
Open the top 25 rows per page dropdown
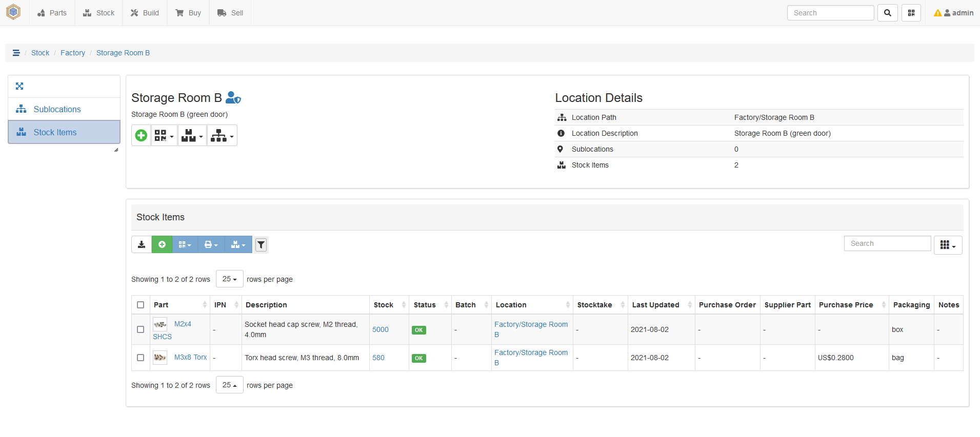229,279
